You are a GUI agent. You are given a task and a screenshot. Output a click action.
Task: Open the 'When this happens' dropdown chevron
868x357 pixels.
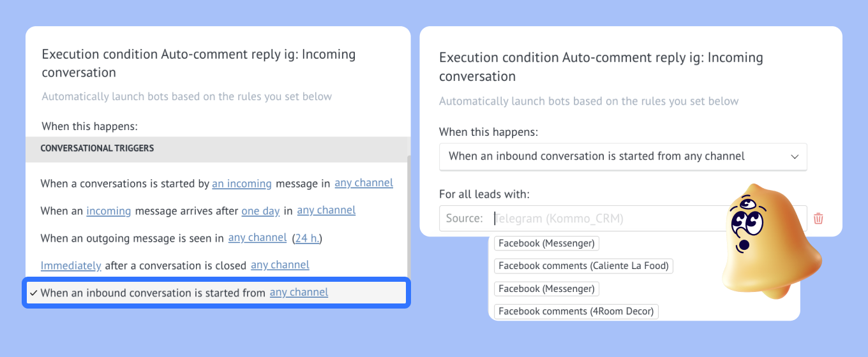[x=795, y=156]
